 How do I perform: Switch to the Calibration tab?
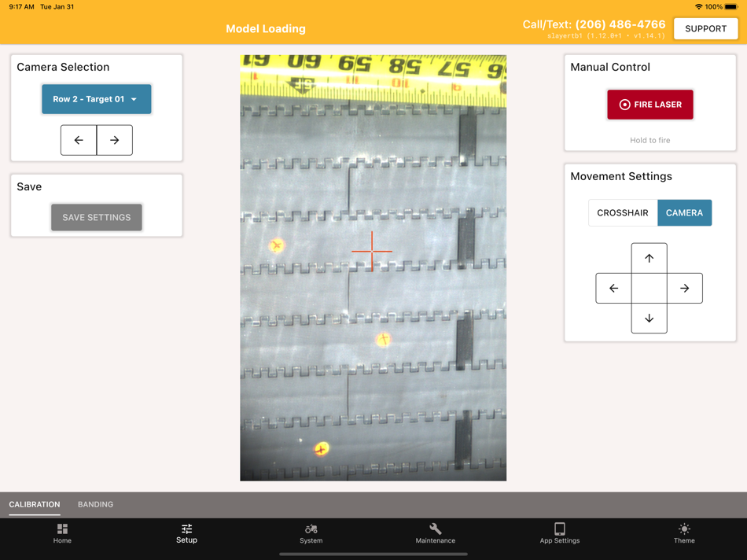(x=35, y=504)
